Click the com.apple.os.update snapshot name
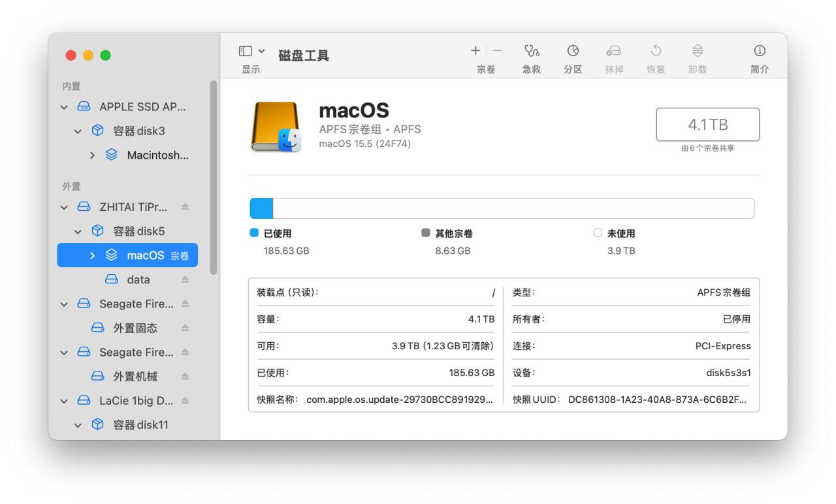 (x=400, y=400)
